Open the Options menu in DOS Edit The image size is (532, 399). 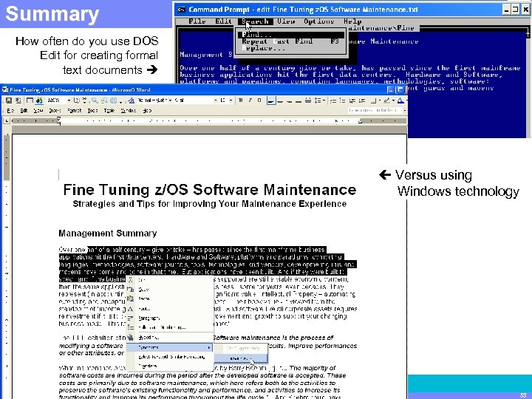(319, 21)
